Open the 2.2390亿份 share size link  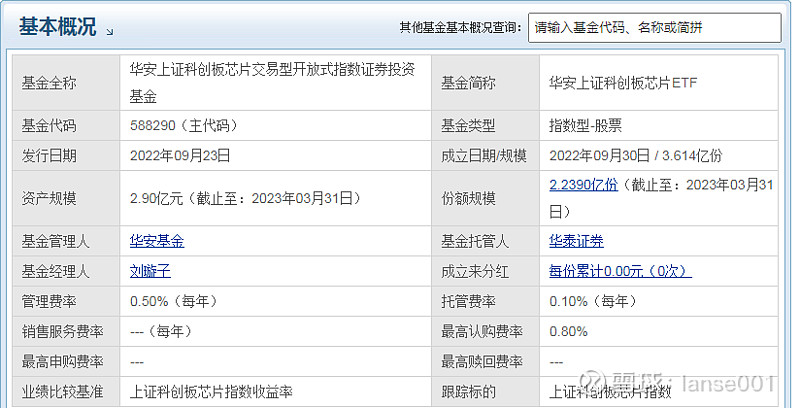[583, 185]
